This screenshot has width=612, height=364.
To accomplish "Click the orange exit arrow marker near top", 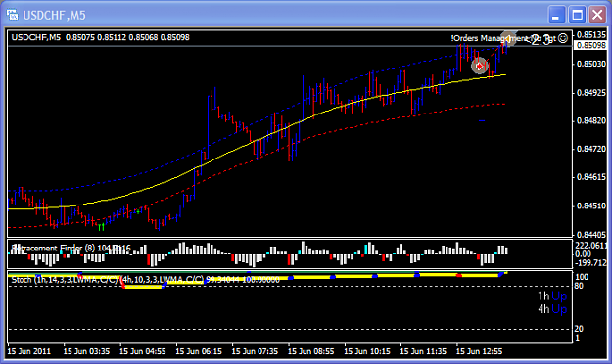I will point(508,38).
